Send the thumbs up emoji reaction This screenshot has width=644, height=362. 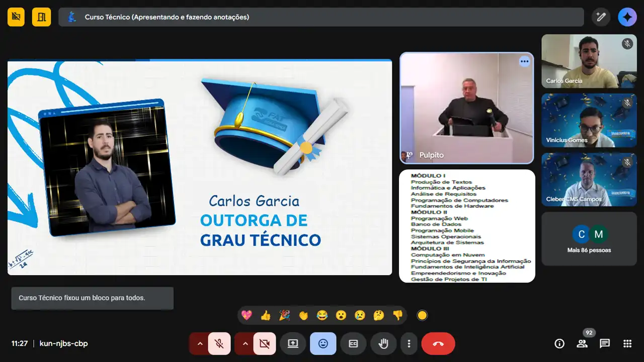266,315
